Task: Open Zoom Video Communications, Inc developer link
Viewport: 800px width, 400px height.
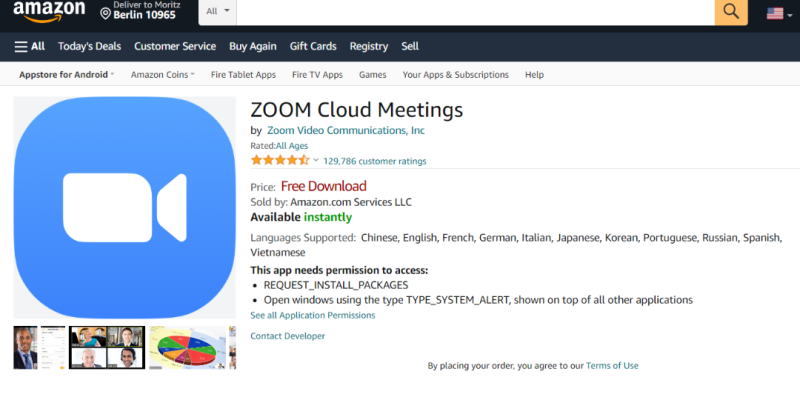Action: [346, 130]
